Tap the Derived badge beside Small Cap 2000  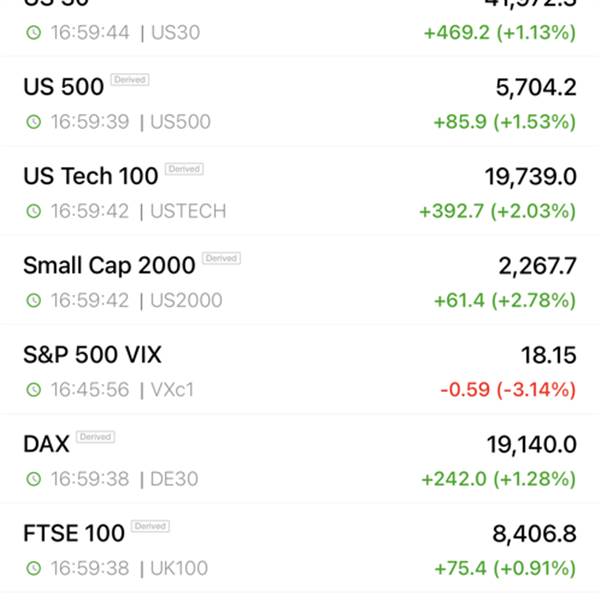(221, 258)
